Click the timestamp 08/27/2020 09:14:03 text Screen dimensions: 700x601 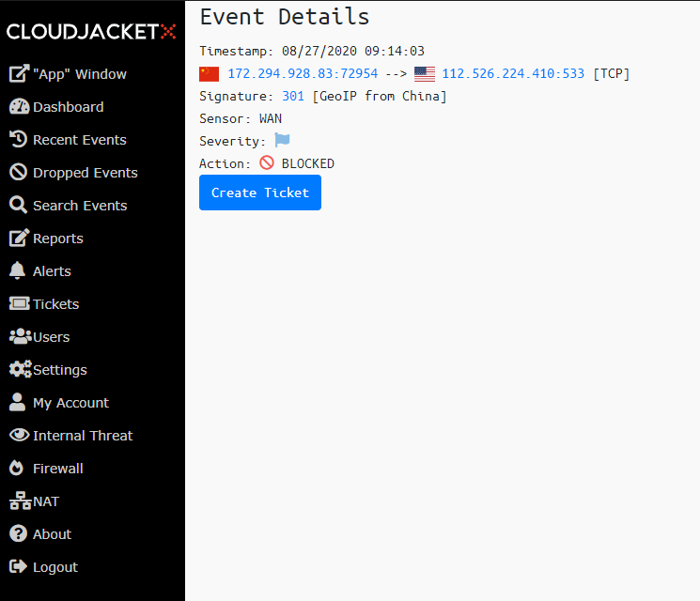pos(353,51)
